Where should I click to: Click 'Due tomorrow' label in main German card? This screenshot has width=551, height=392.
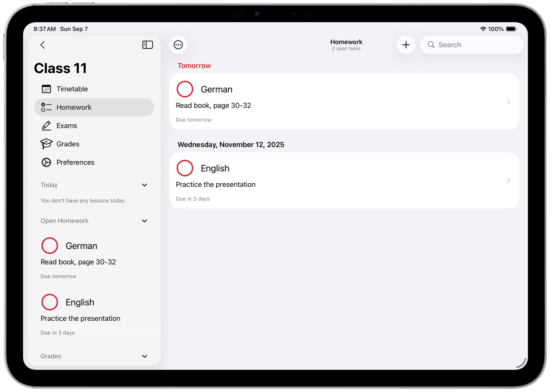193,120
